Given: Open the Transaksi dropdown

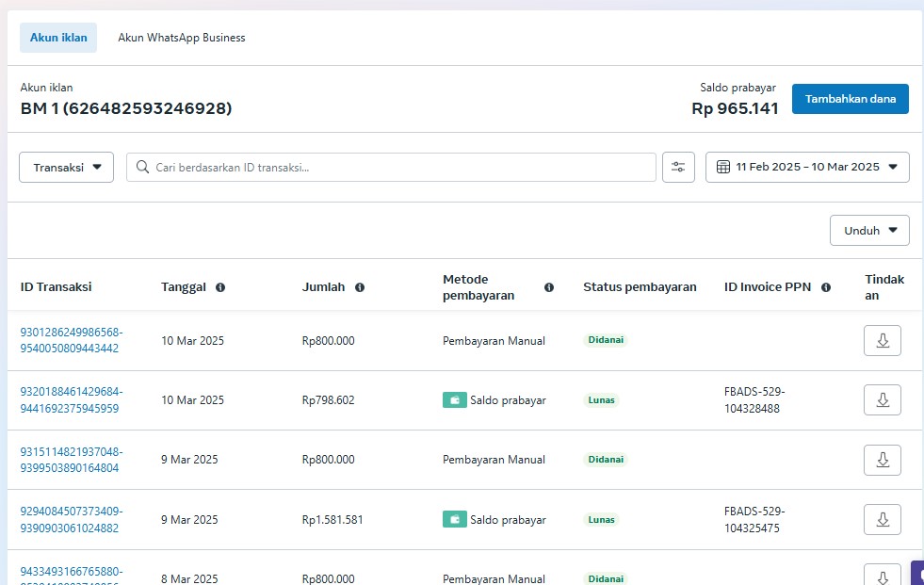Looking at the screenshot, I should pyautogui.click(x=67, y=167).
